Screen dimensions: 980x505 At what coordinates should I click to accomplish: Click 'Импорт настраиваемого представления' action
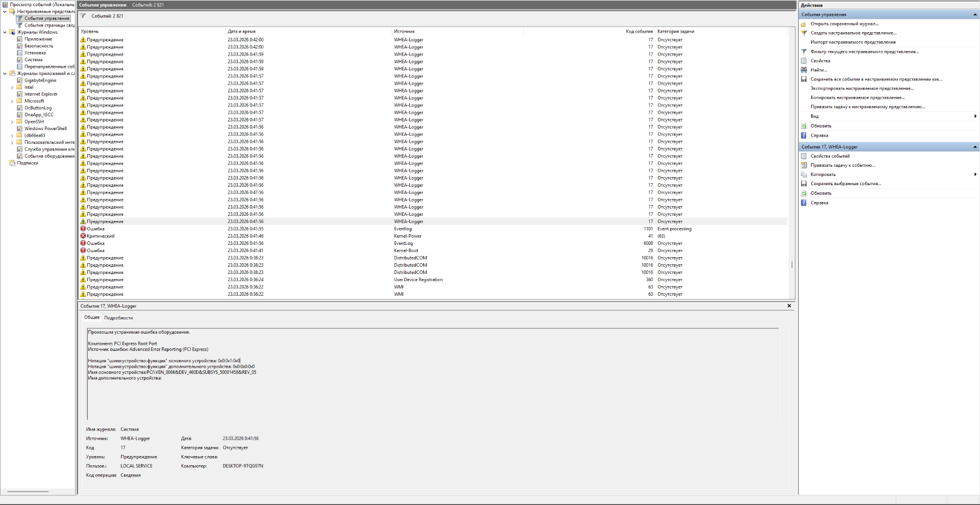852,42
